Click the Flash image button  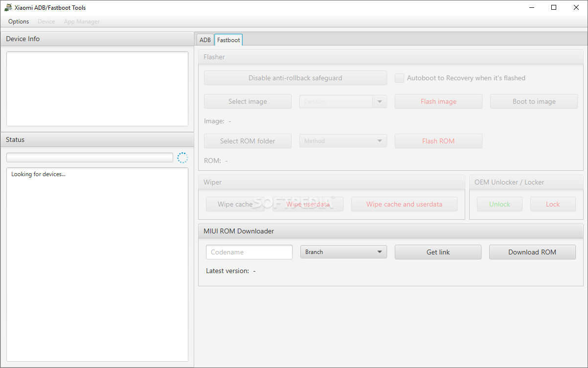438,101
